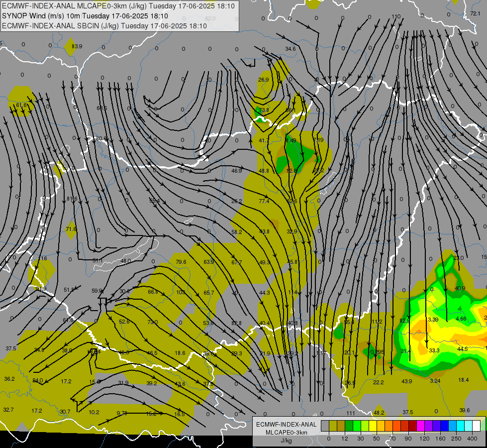Click the J/kg unit label in legend

[286, 441]
